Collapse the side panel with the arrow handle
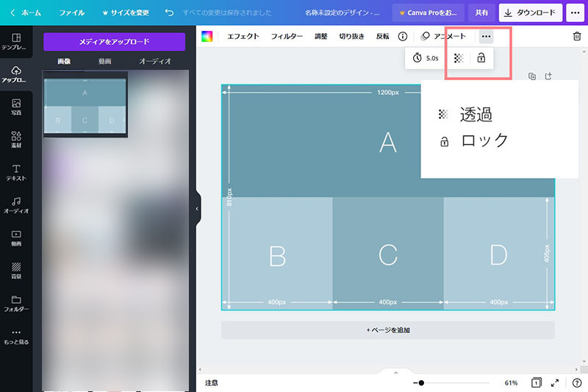This screenshot has height=392, width=588. pos(197,209)
